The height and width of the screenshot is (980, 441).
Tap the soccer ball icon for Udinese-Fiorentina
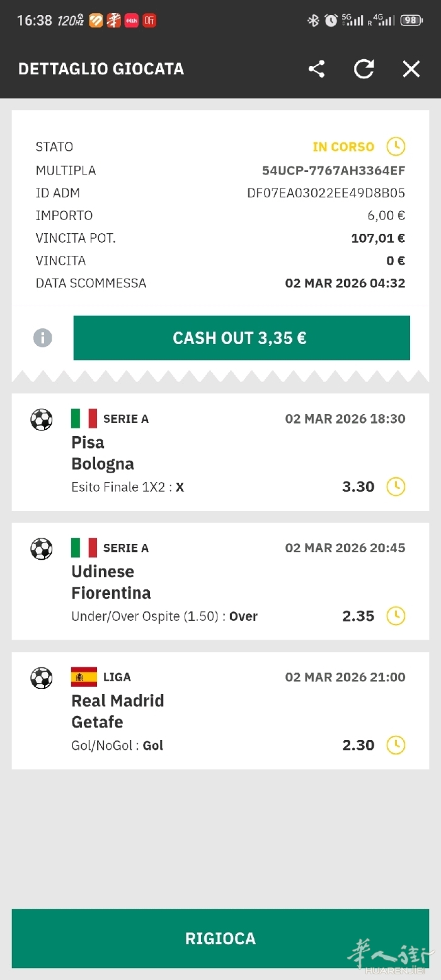(42, 548)
